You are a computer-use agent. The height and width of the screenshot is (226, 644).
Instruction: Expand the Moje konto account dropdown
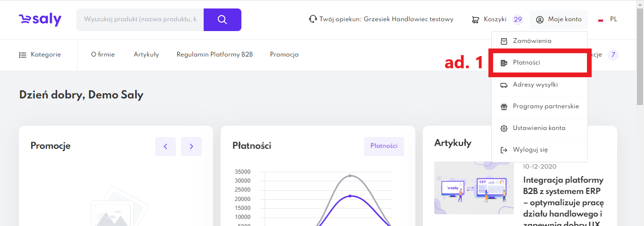[x=558, y=19]
